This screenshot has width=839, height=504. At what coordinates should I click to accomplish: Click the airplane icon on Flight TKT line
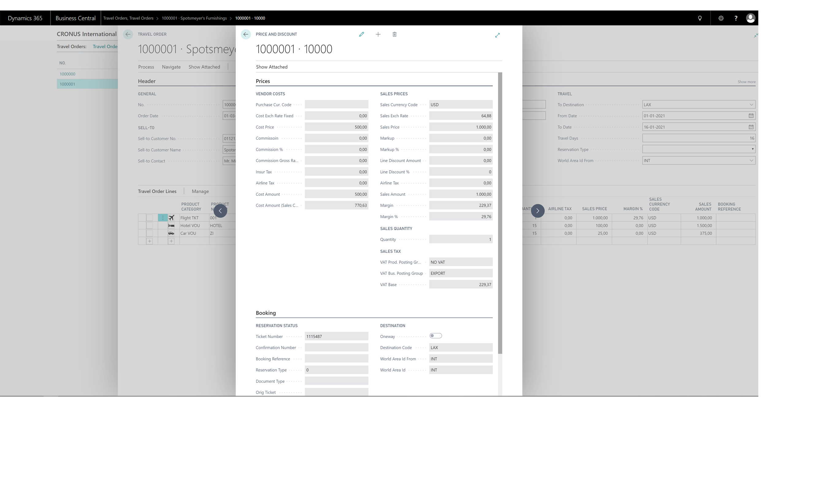[171, 218]
